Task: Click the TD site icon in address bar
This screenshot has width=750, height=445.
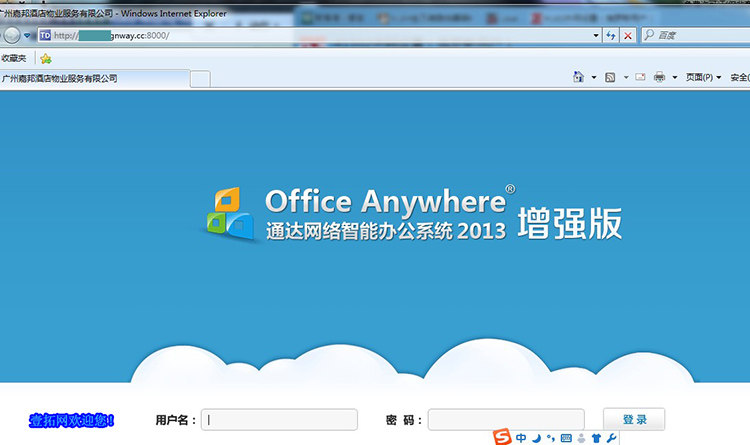Action: pyautogui.click(x=45, y=35)
